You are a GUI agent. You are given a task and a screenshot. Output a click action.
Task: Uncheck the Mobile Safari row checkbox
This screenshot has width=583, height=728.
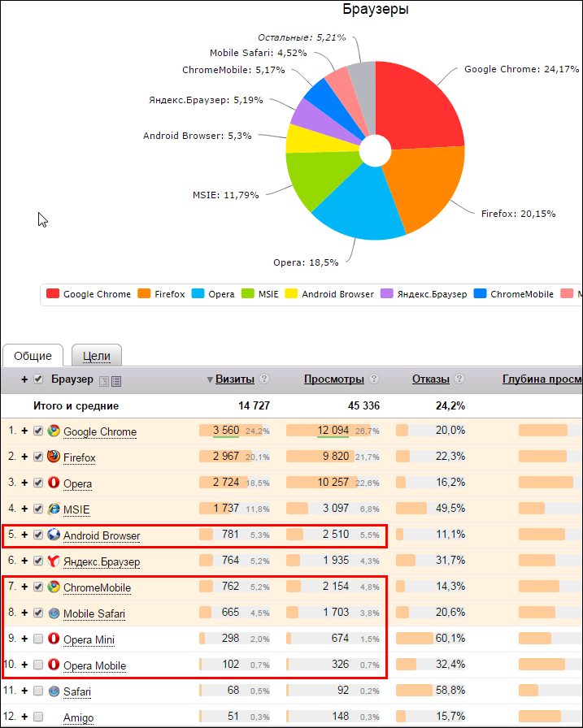[38, 613]
